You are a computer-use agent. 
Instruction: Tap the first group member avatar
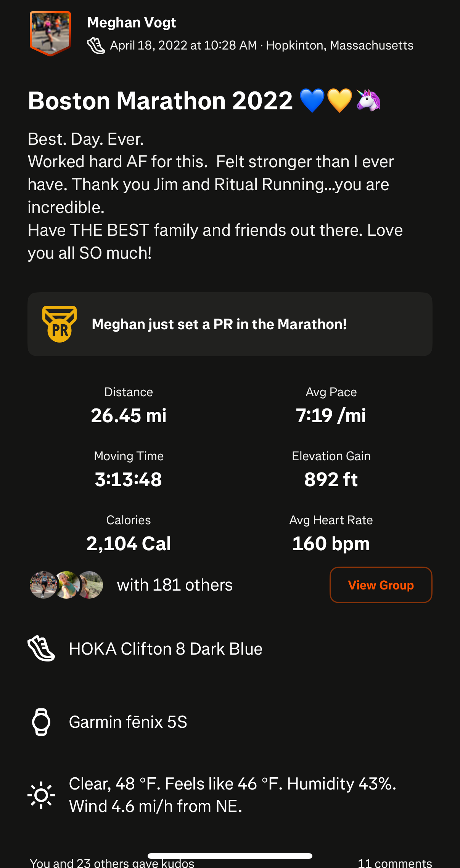pos(43,585)
